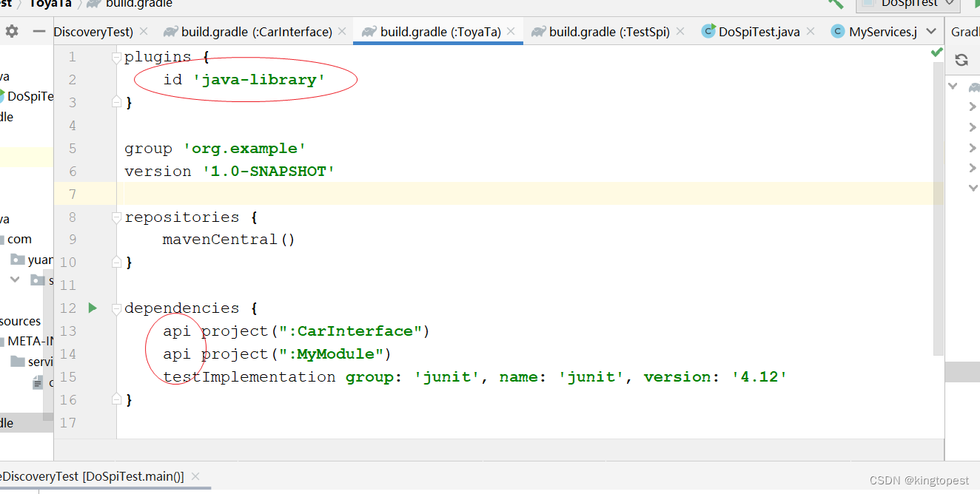This screenshot has width=980, height=494.
Task: Select the META-IN folder in tree
Action: tap(30, 341)
